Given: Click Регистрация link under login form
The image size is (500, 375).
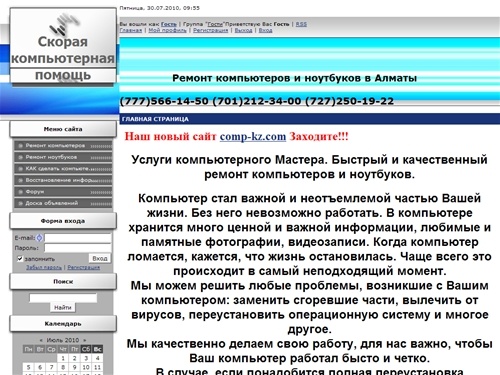Looking at the screenshot, I should pyautogui.click(x=84, y=267).
